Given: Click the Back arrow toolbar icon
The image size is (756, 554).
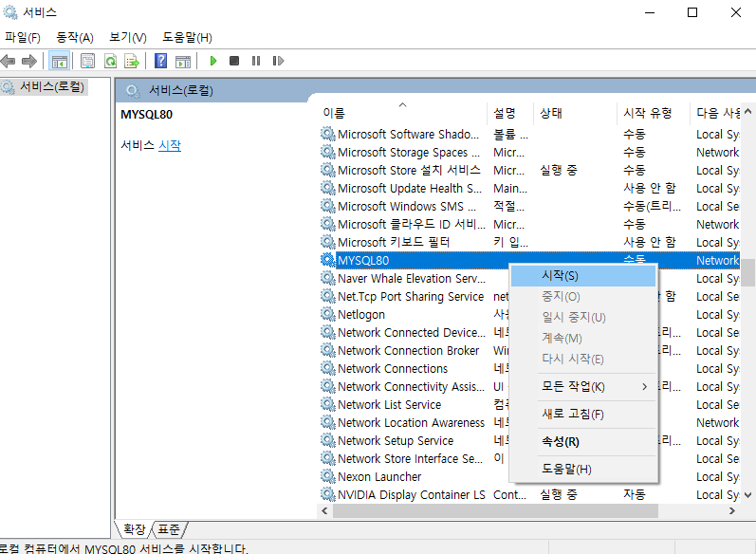Looking at the screenshot, I should coord(9,61).
